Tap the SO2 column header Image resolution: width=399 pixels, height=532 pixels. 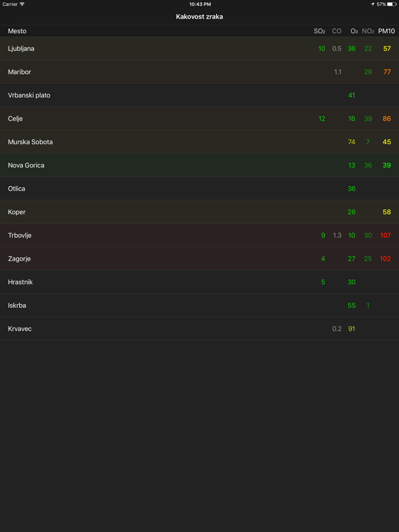pos(319,31)
